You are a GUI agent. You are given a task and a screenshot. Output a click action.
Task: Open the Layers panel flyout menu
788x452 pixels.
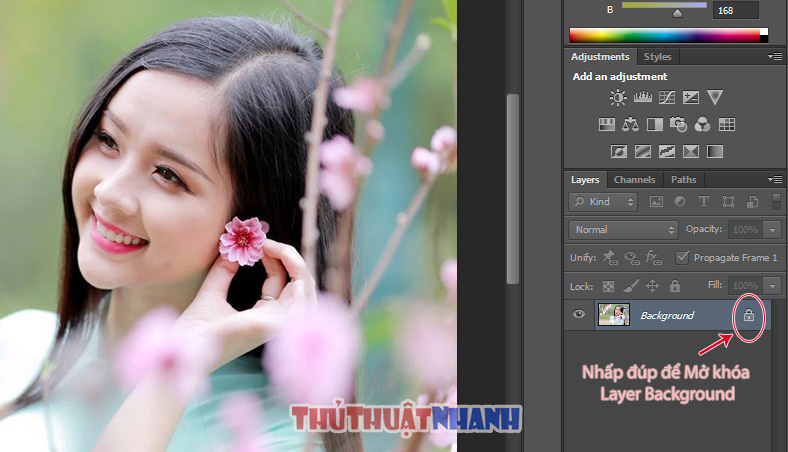point(775,179)
